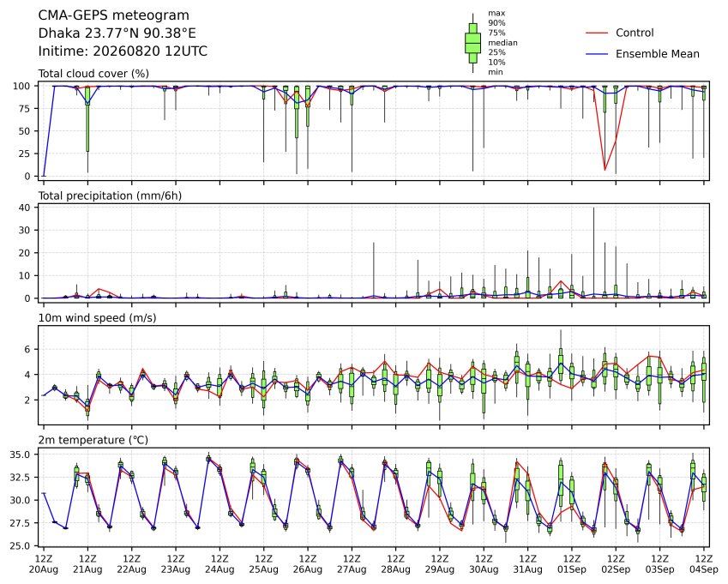Click the 'Total cloud cover (%)' panel title
The height and width of the screenshot is (584, 728).
tap(93, 74)
